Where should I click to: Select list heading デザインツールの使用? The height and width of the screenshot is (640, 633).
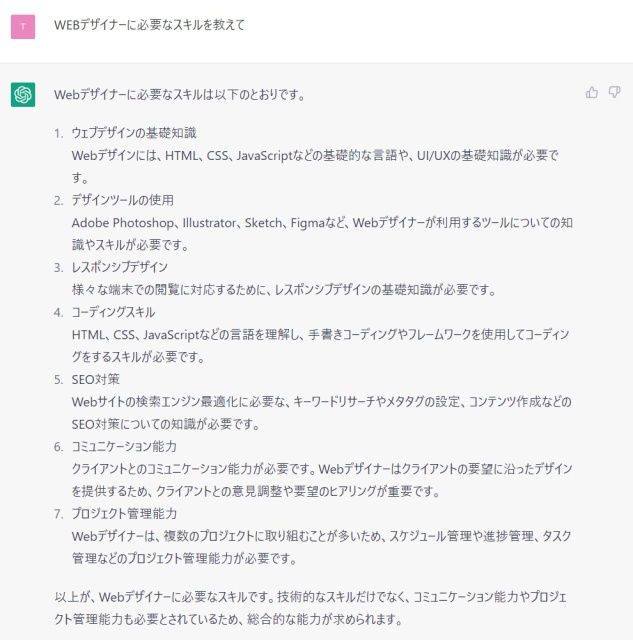pyautogui.click(x=123, y=200)
